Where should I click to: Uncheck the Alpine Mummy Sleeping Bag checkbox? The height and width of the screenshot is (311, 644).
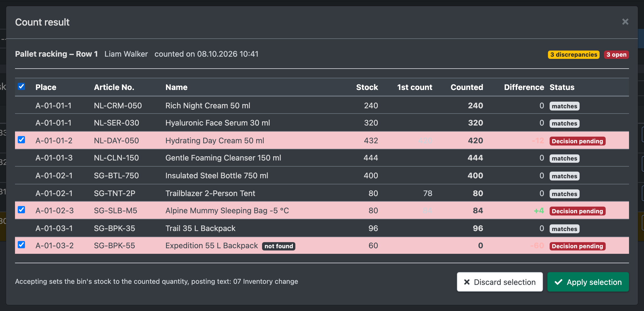21,210
